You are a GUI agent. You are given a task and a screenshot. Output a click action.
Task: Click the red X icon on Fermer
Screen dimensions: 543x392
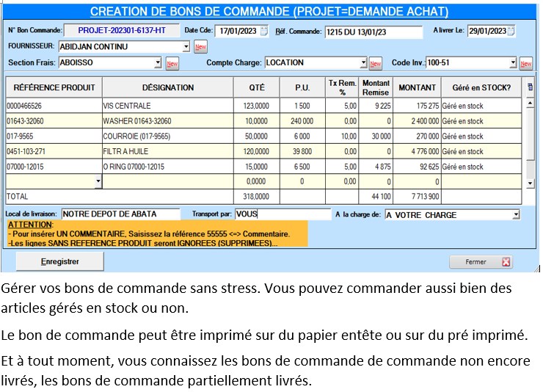coord(506,262)
